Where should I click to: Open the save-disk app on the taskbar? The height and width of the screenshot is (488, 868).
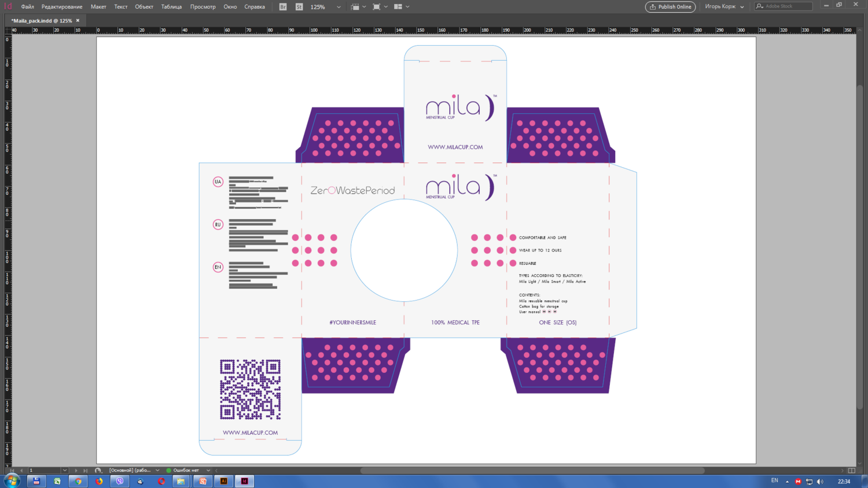click(36, 481)
